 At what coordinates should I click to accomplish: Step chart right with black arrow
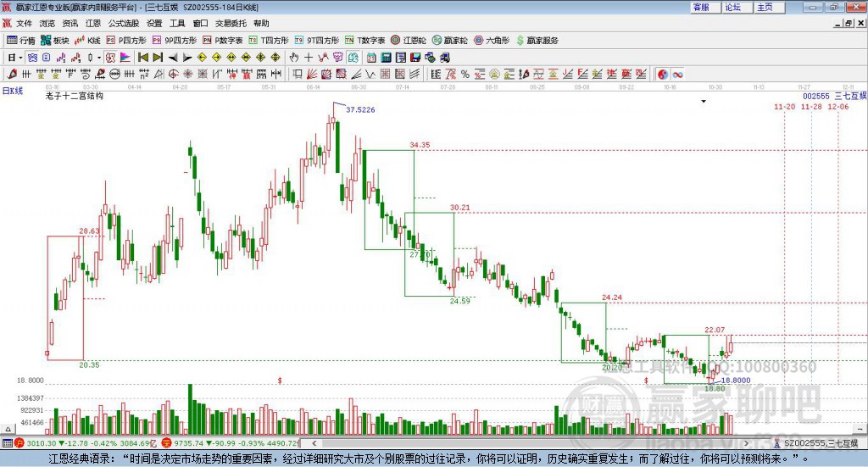click(x=187, y=58)
